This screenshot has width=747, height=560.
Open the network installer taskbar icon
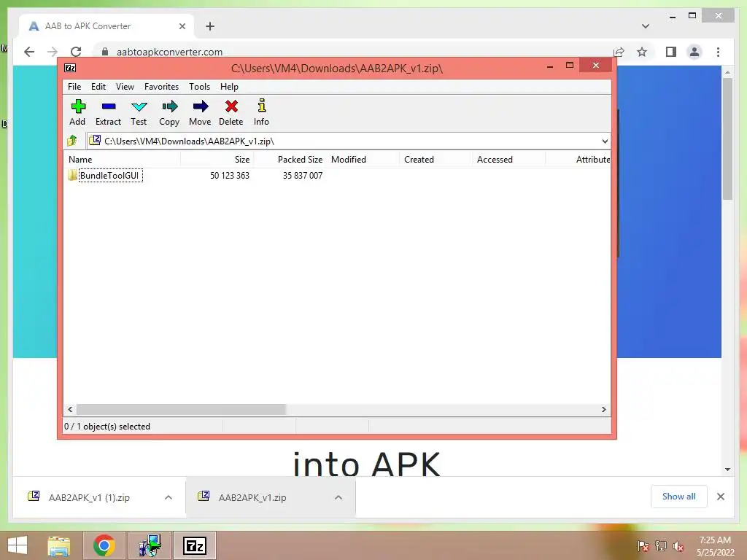pyautogui.click(x=150, y=545)
